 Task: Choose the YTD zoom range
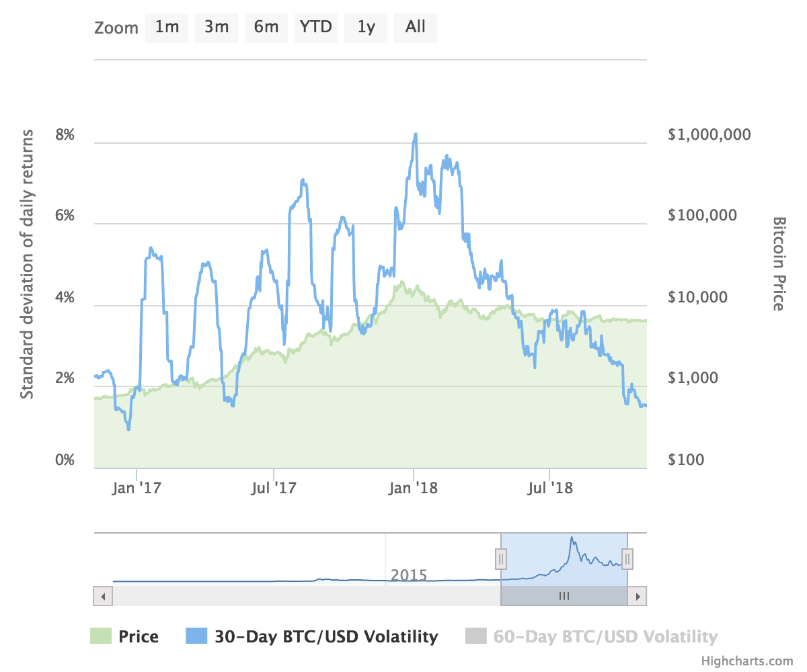click(316, 28)
